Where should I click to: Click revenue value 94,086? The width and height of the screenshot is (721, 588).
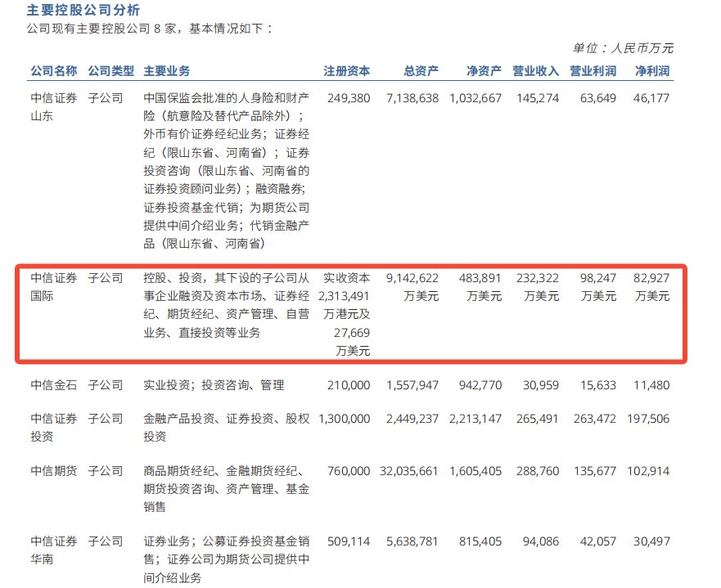541,541
